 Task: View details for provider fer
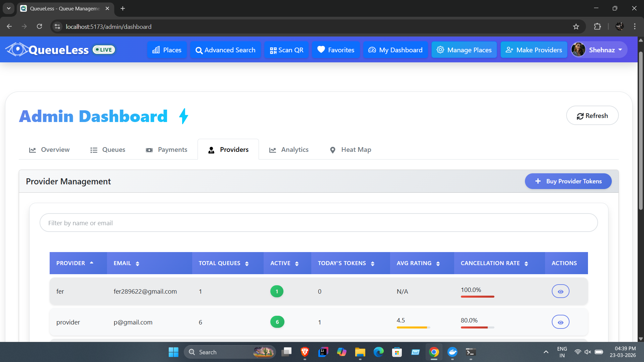[x=560, y=291]
